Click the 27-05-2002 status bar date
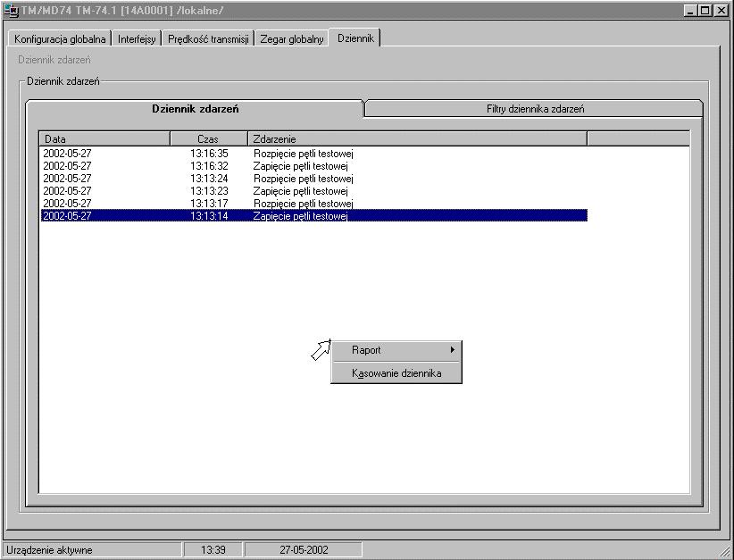 coord(304,549)
